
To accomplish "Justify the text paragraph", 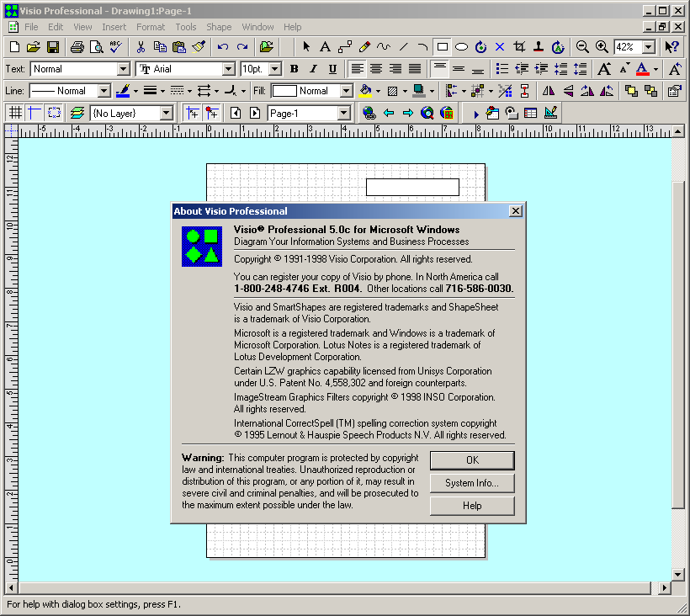I will coord(415,69).
